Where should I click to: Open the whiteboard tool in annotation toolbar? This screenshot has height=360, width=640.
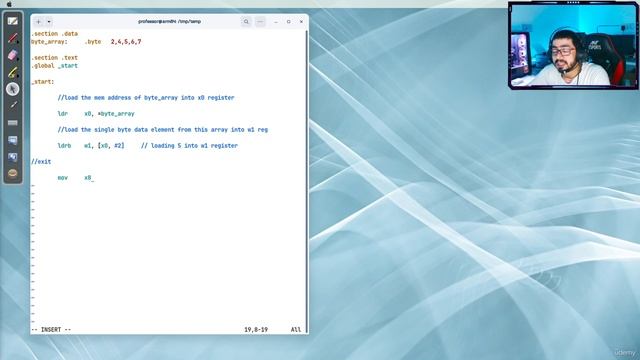coord(13,21)
